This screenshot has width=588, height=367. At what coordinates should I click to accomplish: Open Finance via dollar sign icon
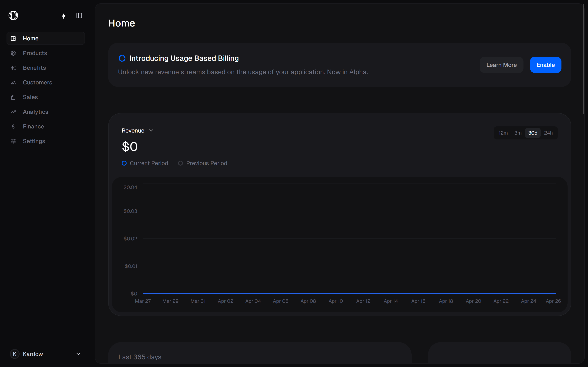pos(13,127)
